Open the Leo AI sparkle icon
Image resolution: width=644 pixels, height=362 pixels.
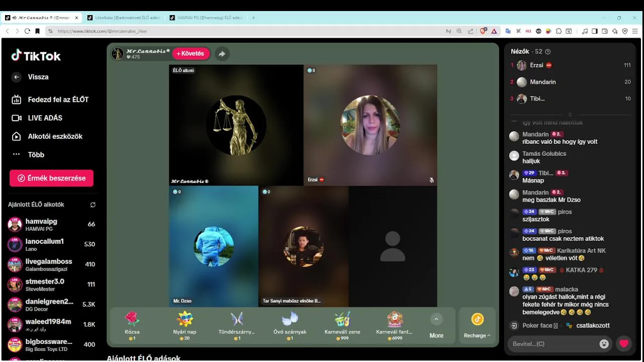615,31
